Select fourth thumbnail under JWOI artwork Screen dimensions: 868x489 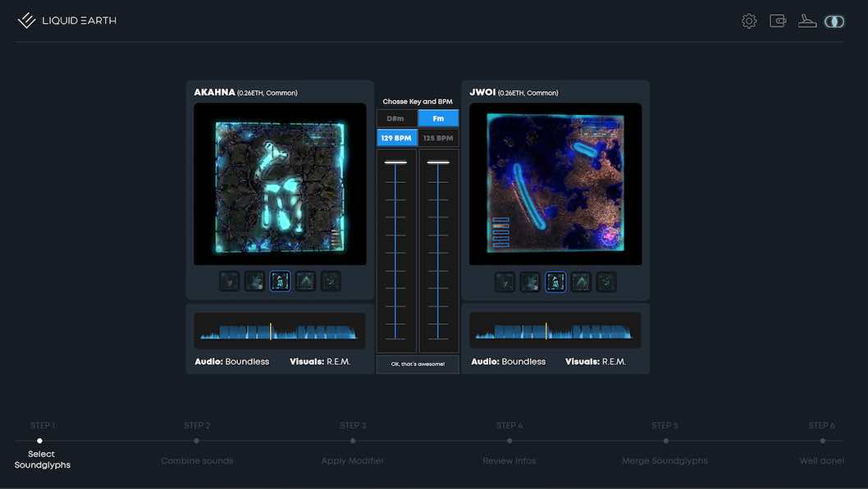[x=581, y=281]
